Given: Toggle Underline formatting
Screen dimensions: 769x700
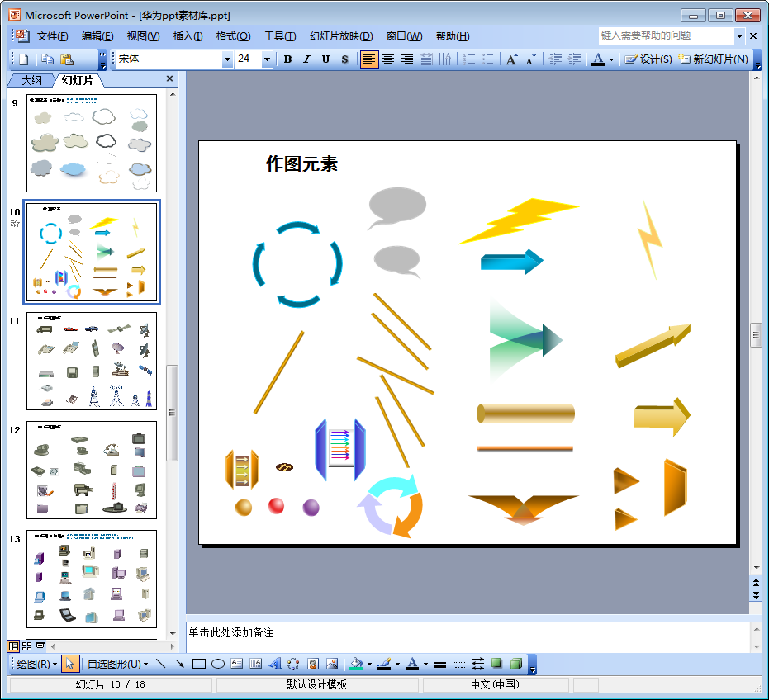Looking at the screenshot, I should pos(325,59).
